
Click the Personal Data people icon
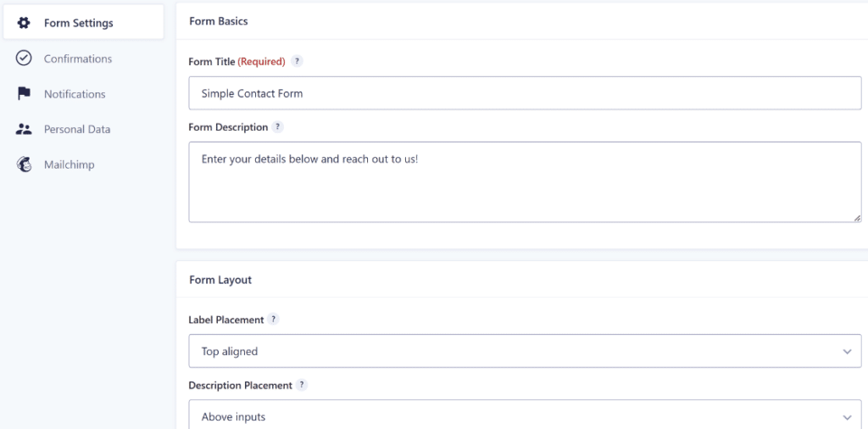coord(24,129)
